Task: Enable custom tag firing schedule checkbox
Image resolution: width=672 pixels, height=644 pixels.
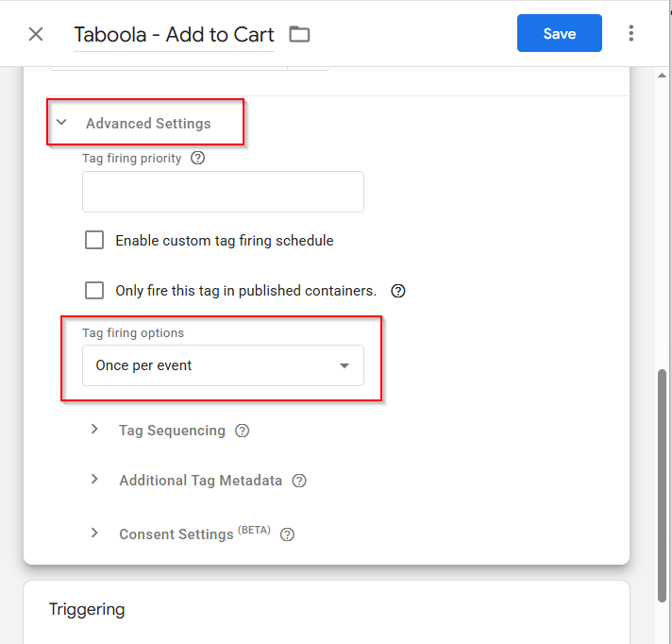Action: [x=94, y=240]
